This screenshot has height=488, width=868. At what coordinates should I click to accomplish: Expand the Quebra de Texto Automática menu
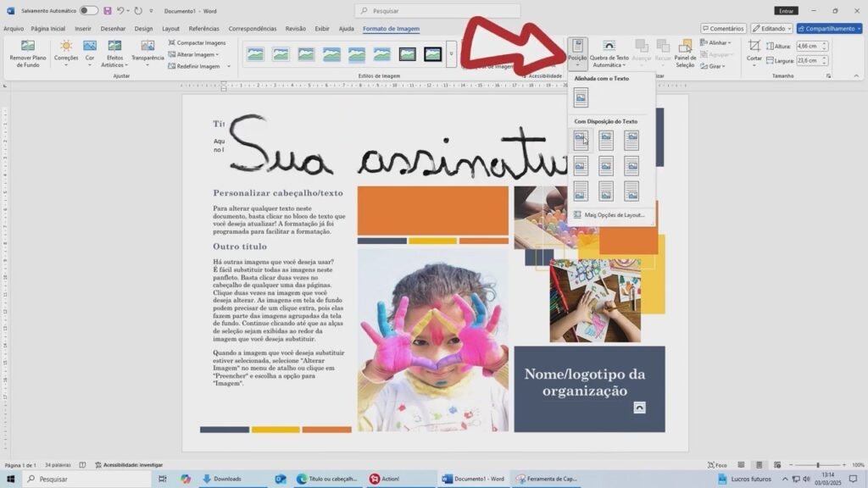tap(609, 53)
